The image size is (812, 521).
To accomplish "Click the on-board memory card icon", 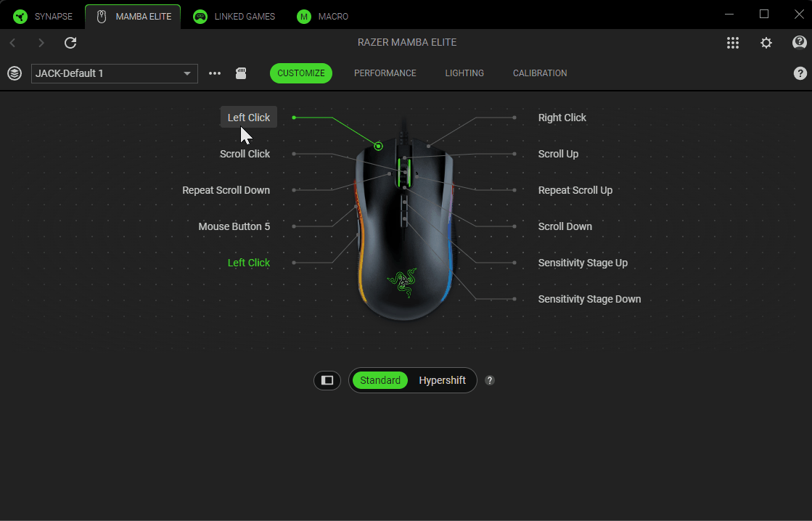I will (242, 73).
